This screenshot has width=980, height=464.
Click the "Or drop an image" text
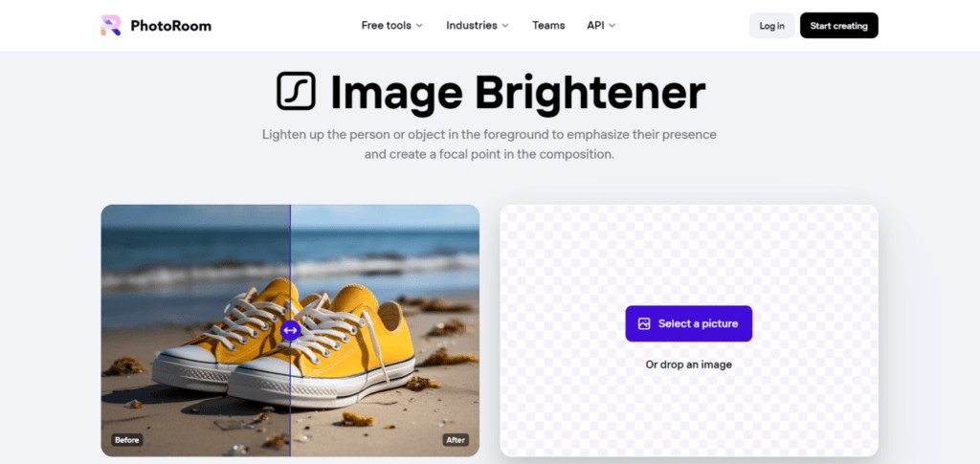coord(688,365)
